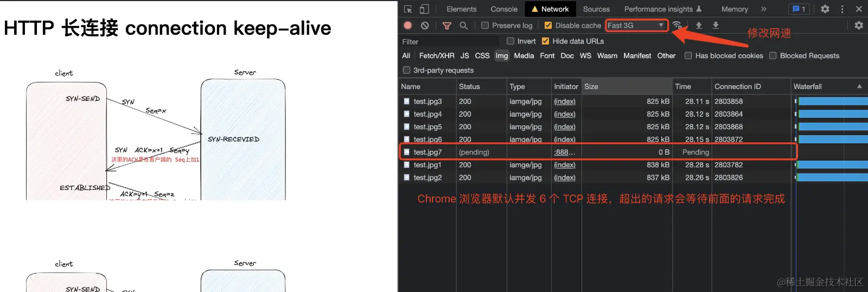Filter requests by Media
This screenshot has height=292, width=868.
524,56
